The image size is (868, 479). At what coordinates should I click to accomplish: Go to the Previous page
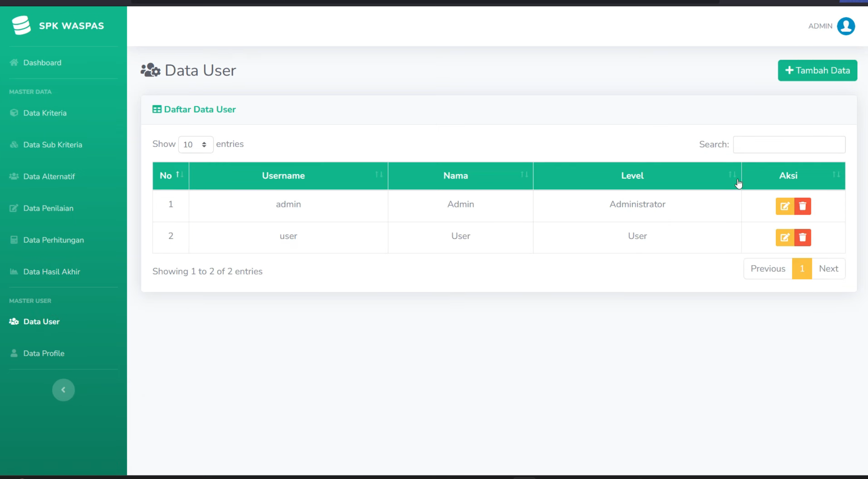point(768,269)
